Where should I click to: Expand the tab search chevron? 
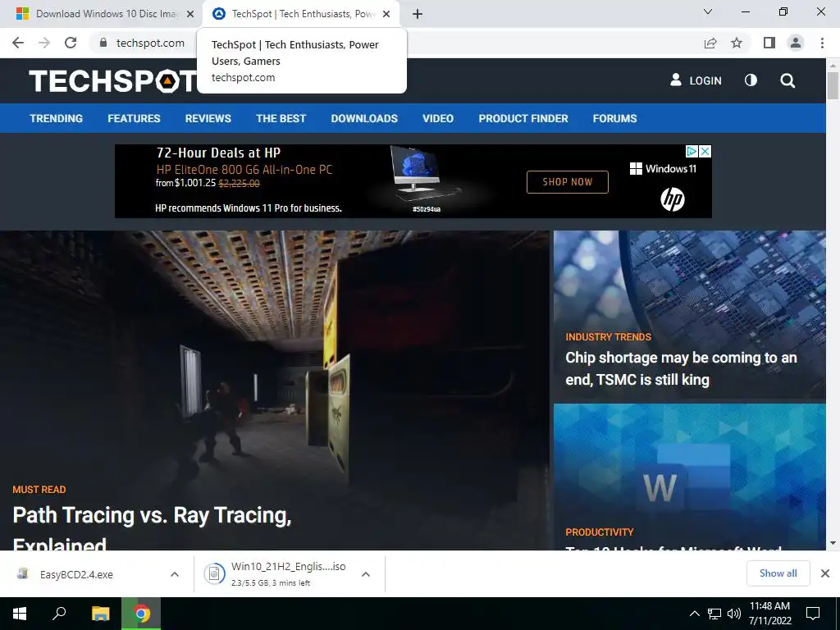point(708,11)
